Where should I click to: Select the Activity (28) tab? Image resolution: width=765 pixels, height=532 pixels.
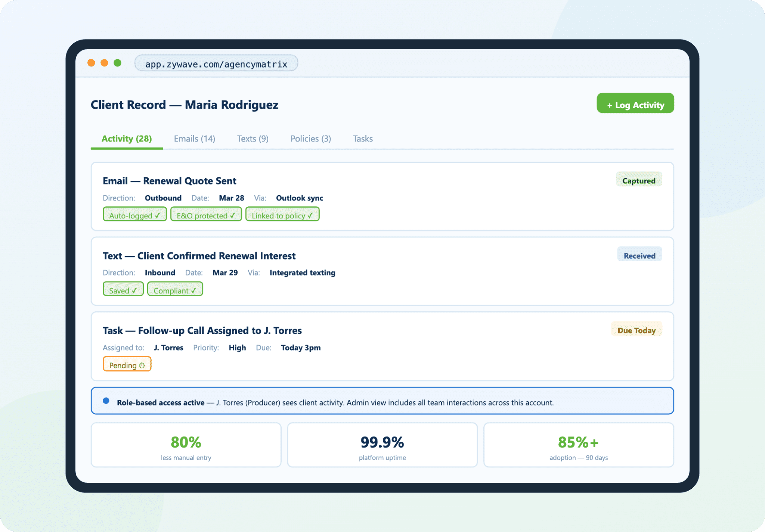[127, 139]
